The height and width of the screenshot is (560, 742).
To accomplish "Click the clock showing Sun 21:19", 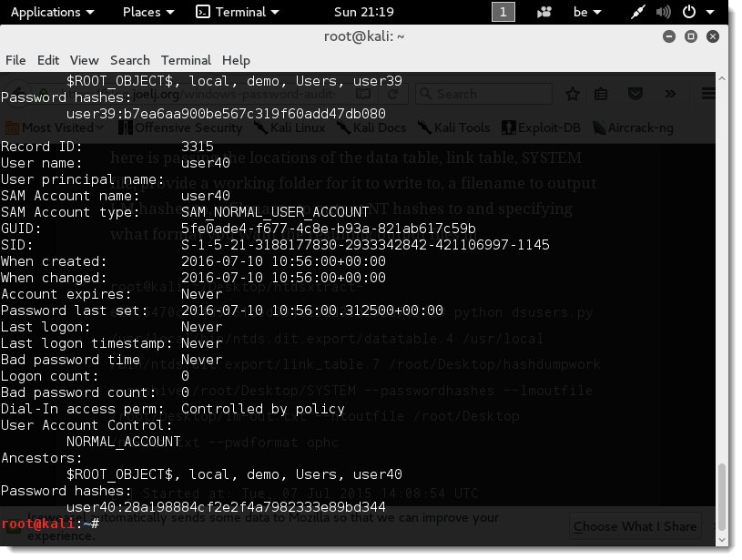I will point(364,12).
